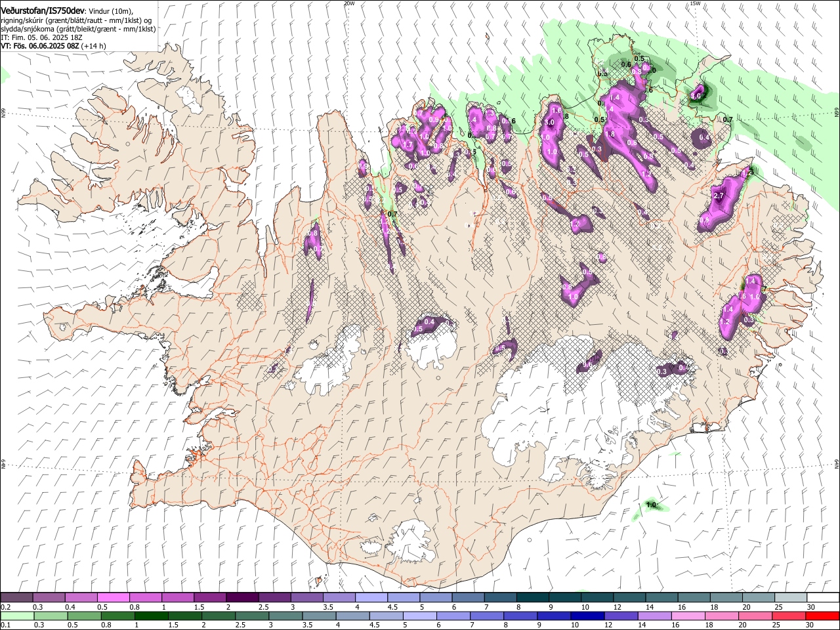Pick the dark teal 8 swatch in upper legend

tap(532, 598)
